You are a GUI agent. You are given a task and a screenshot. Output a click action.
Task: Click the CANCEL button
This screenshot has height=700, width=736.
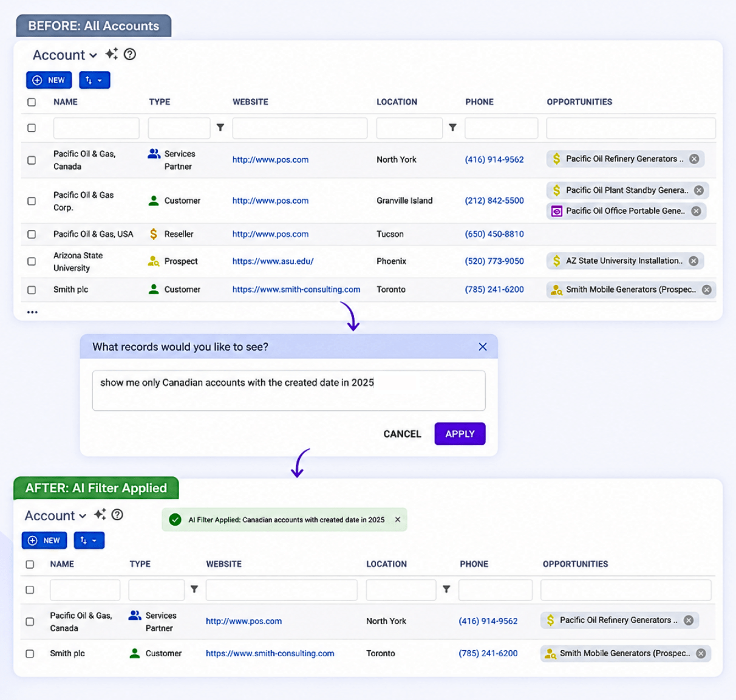pyautogui.click(x=402, y=434)
